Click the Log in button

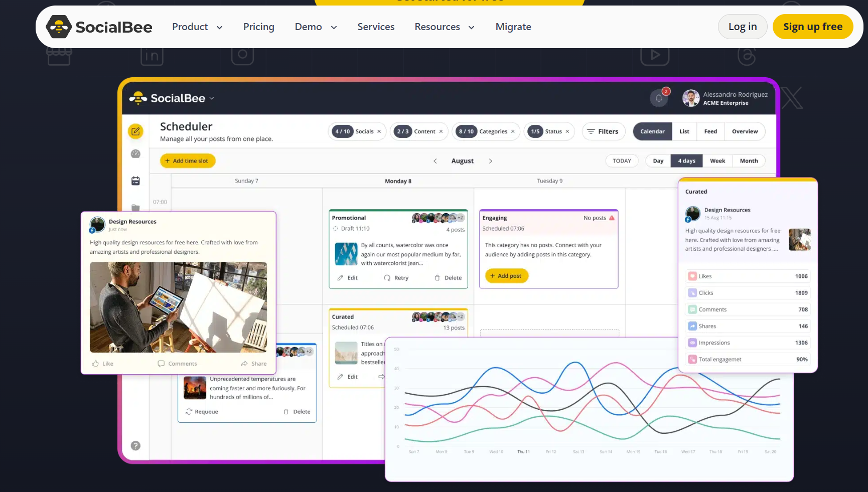[743, 27]
